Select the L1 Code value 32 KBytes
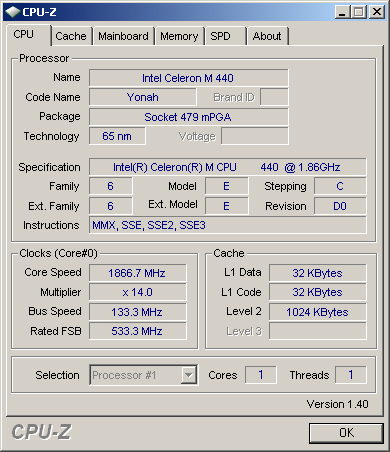Screen dimensions: 390x452 tap(318, 292)
